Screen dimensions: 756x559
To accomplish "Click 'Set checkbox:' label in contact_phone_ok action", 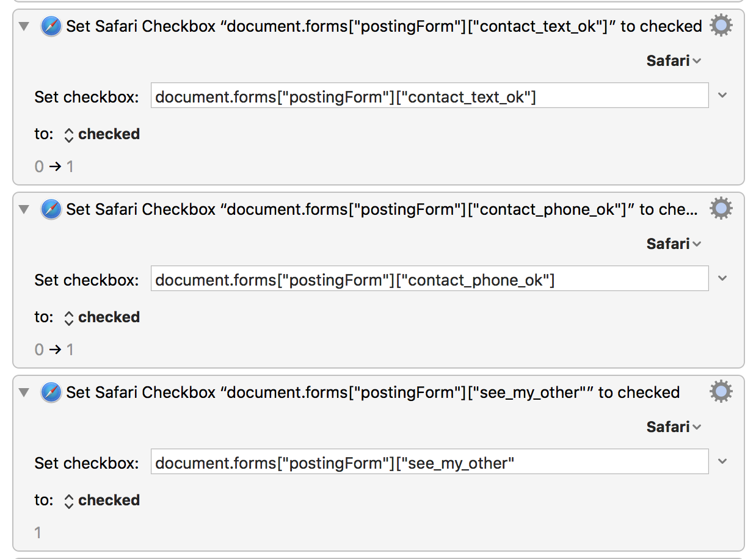I will 87,279.
